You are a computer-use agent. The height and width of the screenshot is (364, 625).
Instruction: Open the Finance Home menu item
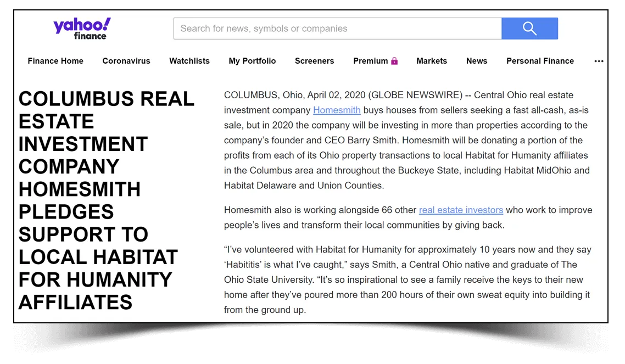click(55, 61)
